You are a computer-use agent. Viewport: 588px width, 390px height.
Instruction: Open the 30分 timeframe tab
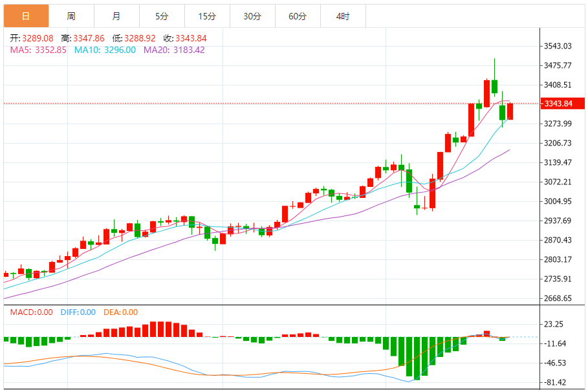(x=252, y=16)
